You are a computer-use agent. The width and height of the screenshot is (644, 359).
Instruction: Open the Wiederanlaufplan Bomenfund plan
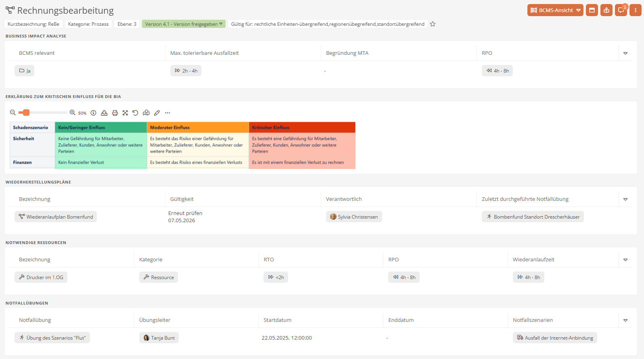click(56, 217)
